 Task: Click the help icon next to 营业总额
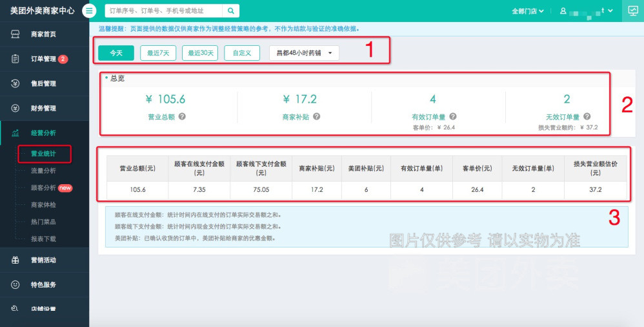coord(182,117)
